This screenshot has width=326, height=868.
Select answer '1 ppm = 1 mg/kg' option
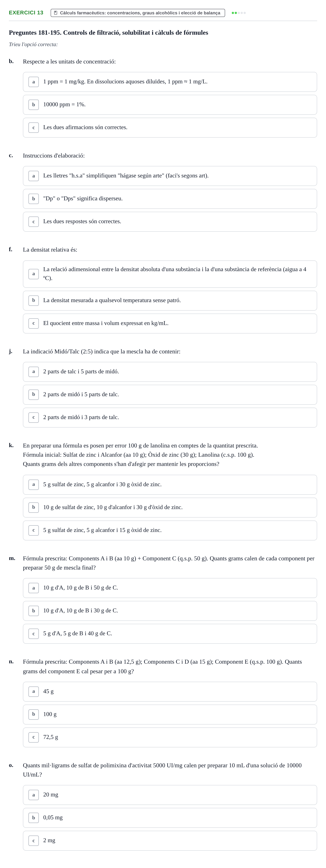point(170,82)
